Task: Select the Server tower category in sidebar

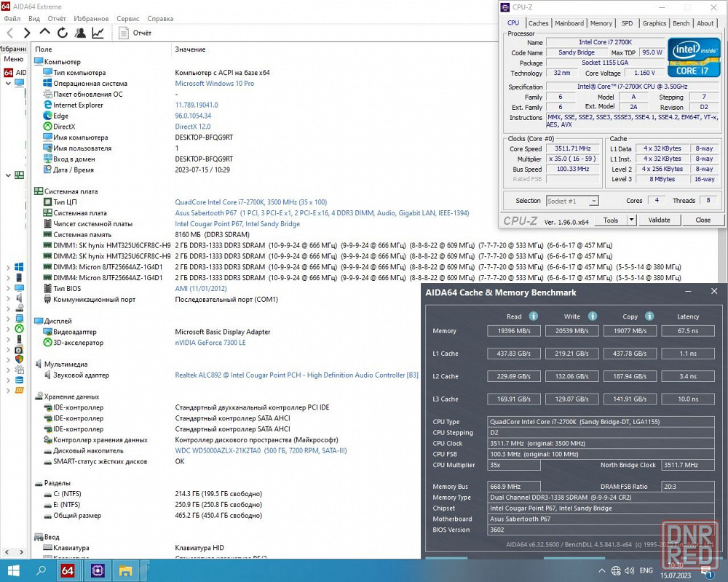Action: pos(19,277)
